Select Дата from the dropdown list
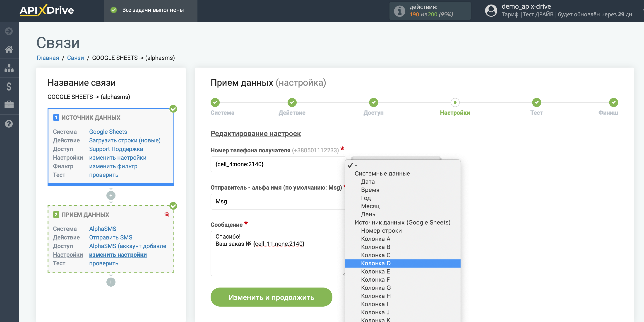Viewport: 644px width, 322px height. coord(403,182)
